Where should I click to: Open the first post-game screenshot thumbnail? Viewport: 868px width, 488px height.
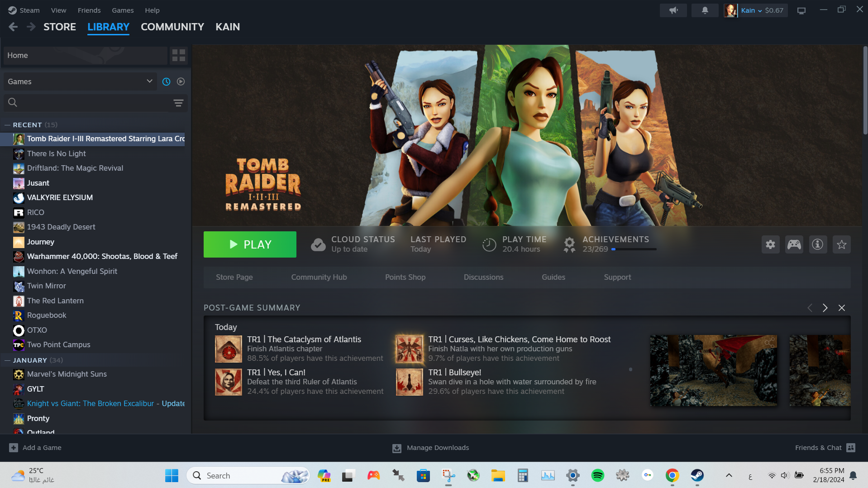pyautogui.click(x=714, y=370)
